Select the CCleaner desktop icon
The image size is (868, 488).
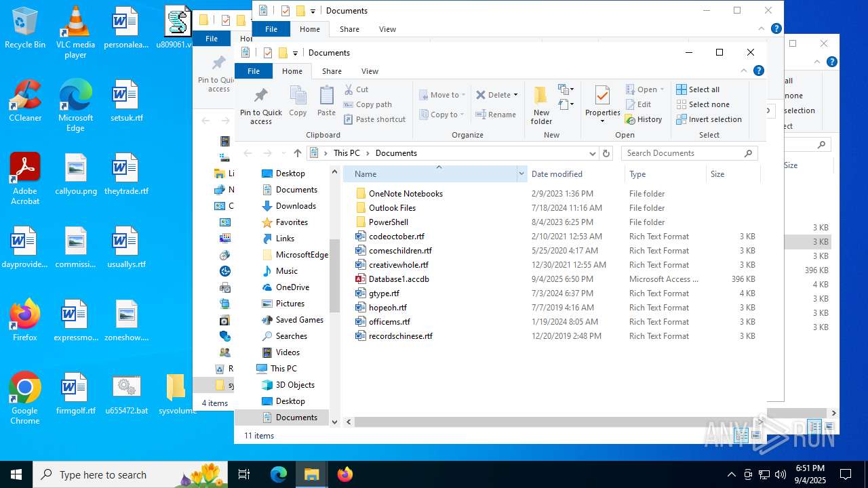pos(25,100)
